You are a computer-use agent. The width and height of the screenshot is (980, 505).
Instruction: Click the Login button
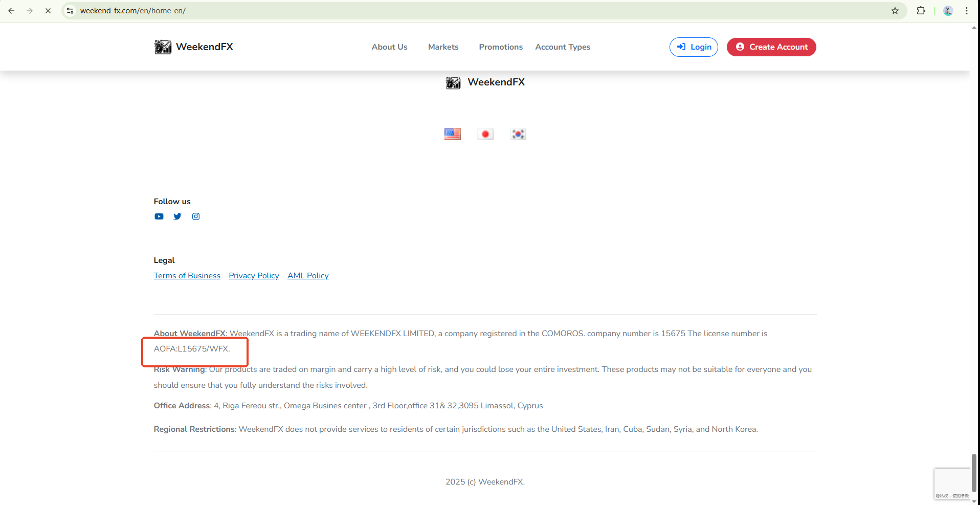tap(694, 47)
